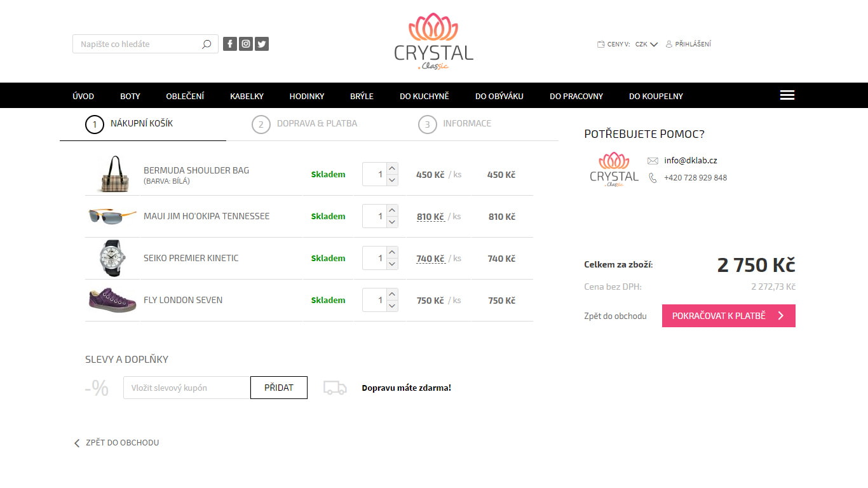The height and width of the screenshot is (488, 868).
Task: Open the Hodinky menu category
Action: coord(307,96)
